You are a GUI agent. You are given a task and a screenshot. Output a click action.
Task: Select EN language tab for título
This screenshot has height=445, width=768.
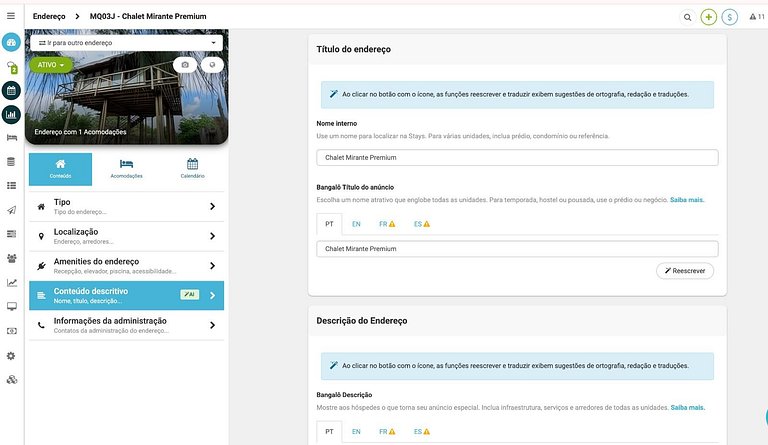pos(356,224)
